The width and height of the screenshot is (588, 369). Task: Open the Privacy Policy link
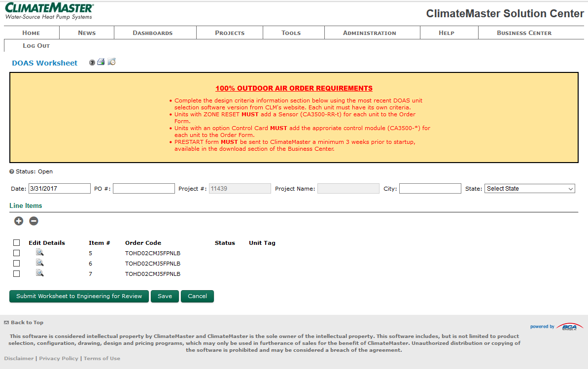click(59, 359)
